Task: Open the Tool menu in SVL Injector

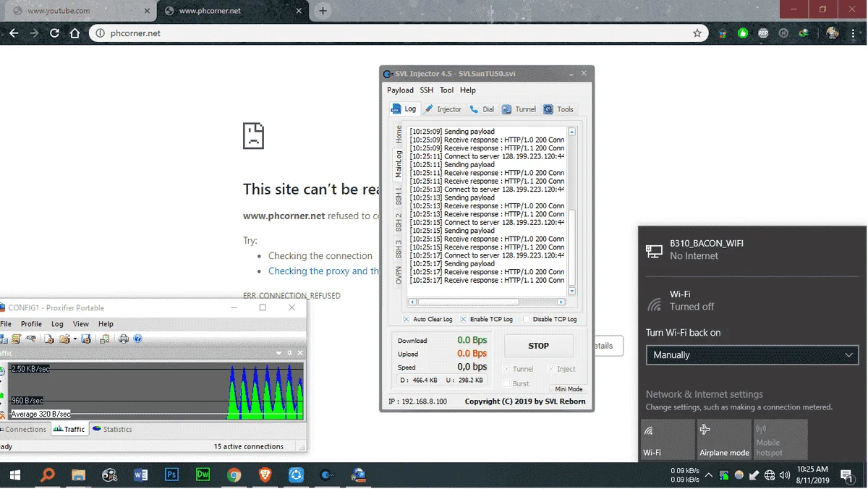Action: [x=446, y=90]
